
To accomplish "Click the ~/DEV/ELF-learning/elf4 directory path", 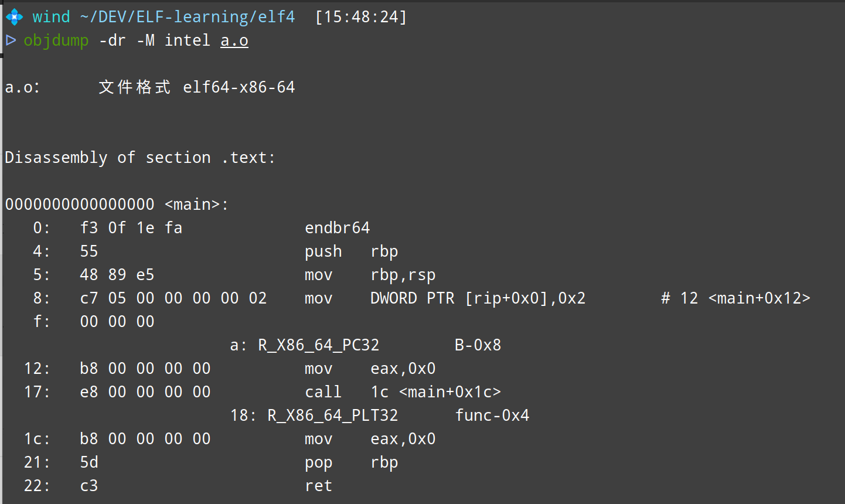I will [x=188, y=17].
